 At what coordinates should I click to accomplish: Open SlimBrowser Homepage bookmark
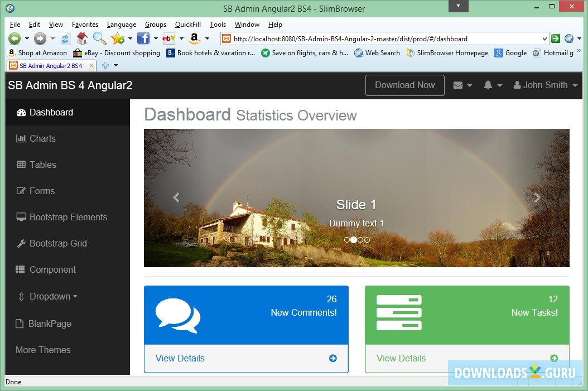click(448, 53)
